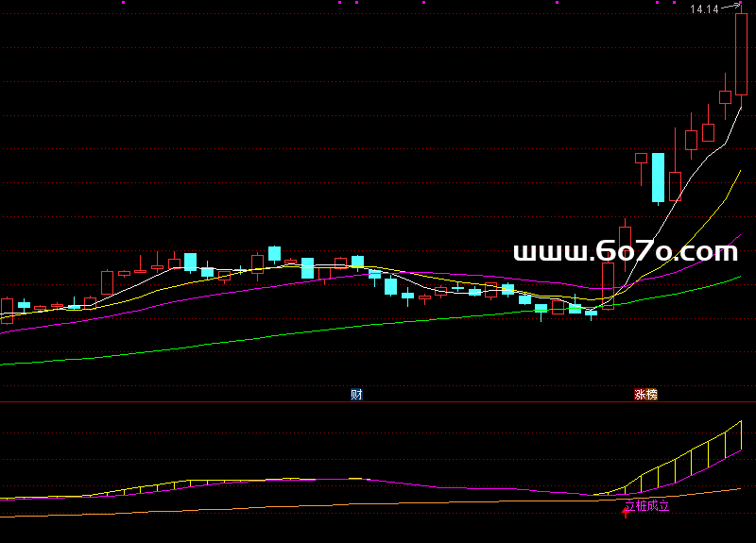Click the small arrow pointing to price high
Image resolution: width=756 pixels, height=543 pixels.
click(x=730, y=6)
